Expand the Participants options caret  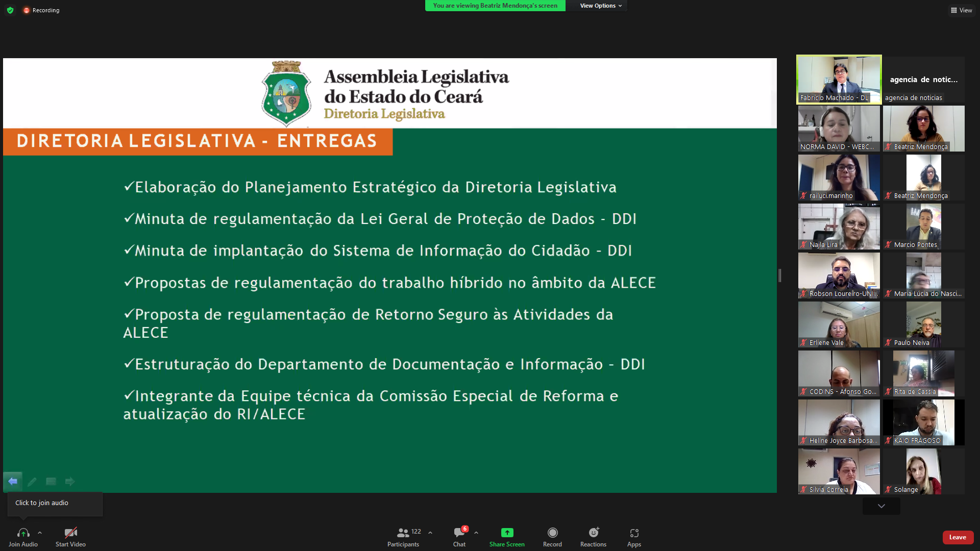coord(430,533)
